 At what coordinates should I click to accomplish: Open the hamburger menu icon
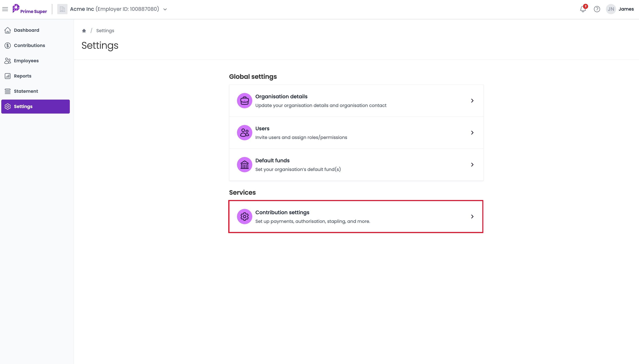point(5,9)
